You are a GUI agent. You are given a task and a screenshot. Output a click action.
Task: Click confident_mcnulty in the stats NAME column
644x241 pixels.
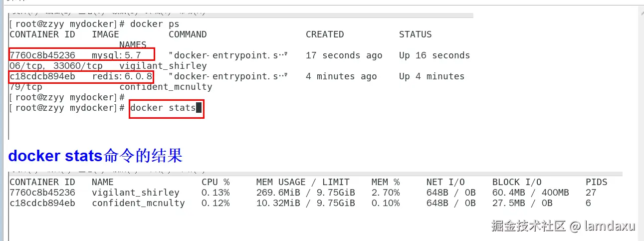click(138, 203)
